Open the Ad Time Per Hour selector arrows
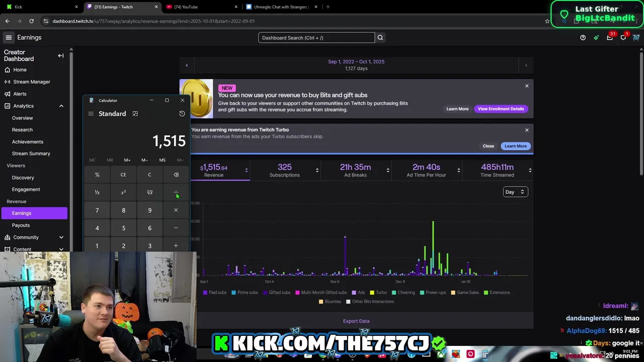The height and width of the screenshot is (362, 644). pyautogui.click(x=459, y=170)
